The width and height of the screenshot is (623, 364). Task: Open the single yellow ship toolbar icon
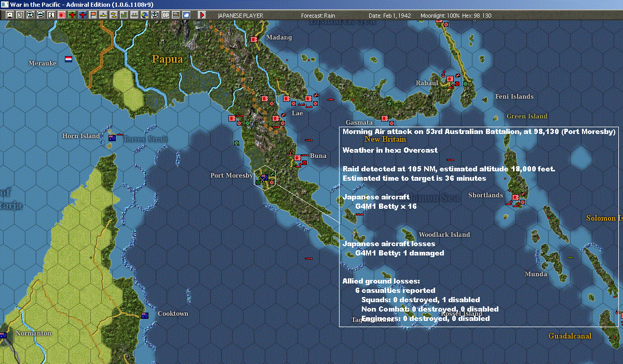pyautogui.click(x=103, y=15)
